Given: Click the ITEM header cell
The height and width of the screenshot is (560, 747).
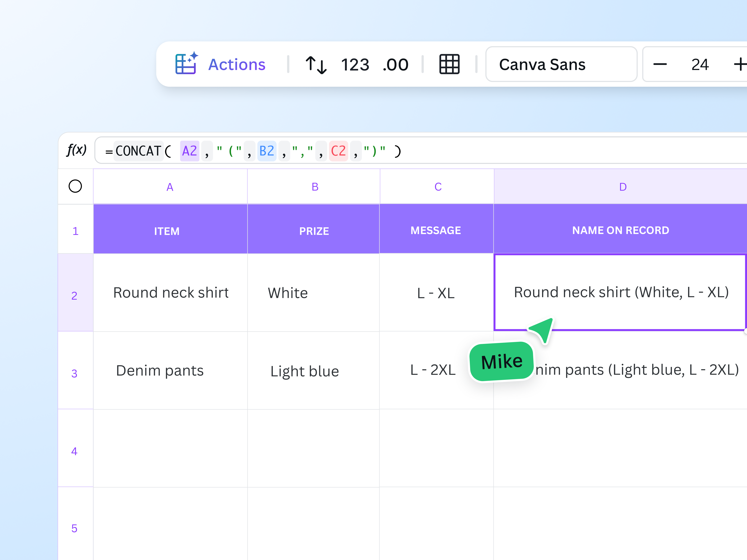Looking at the screenshot, I should click(170, 229).
